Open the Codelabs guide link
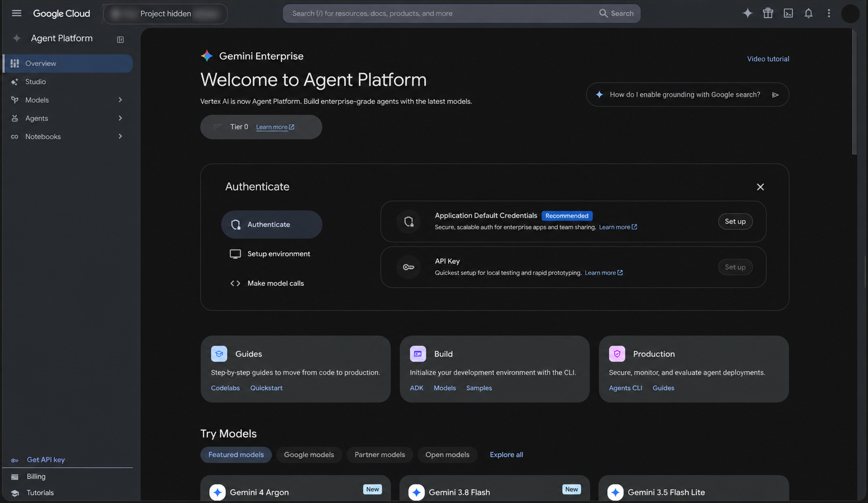 coord(225,388)
